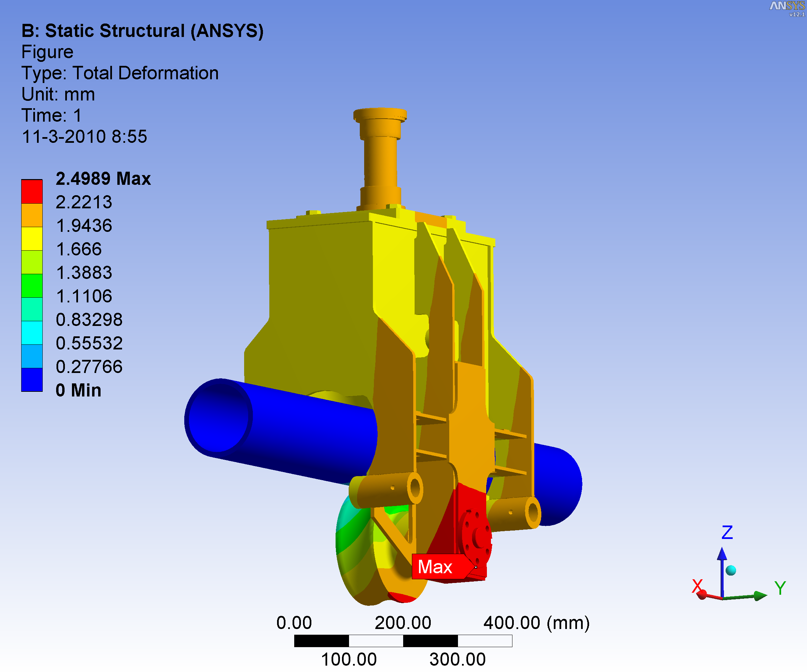Click the red X axis ball of triad

pos(702,595)
